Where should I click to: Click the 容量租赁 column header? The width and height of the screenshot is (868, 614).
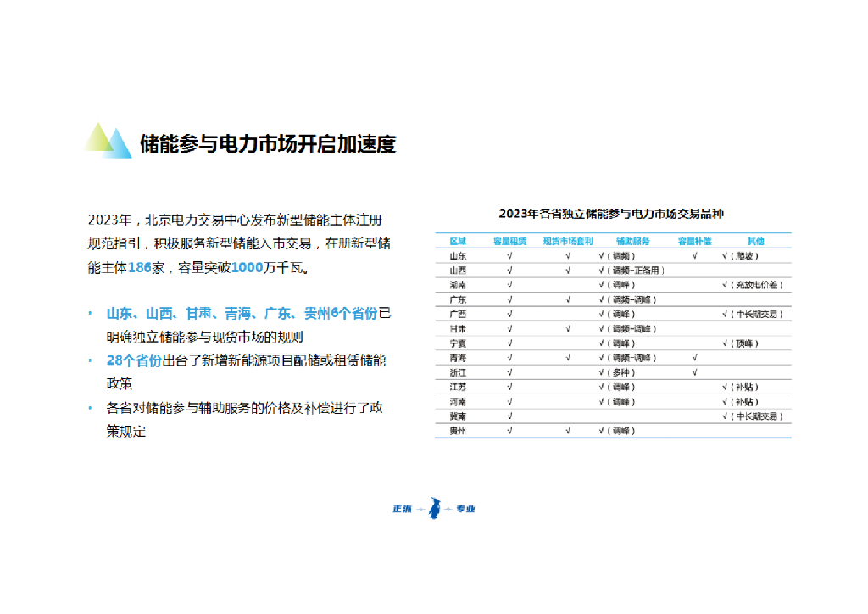click(509, 241)
